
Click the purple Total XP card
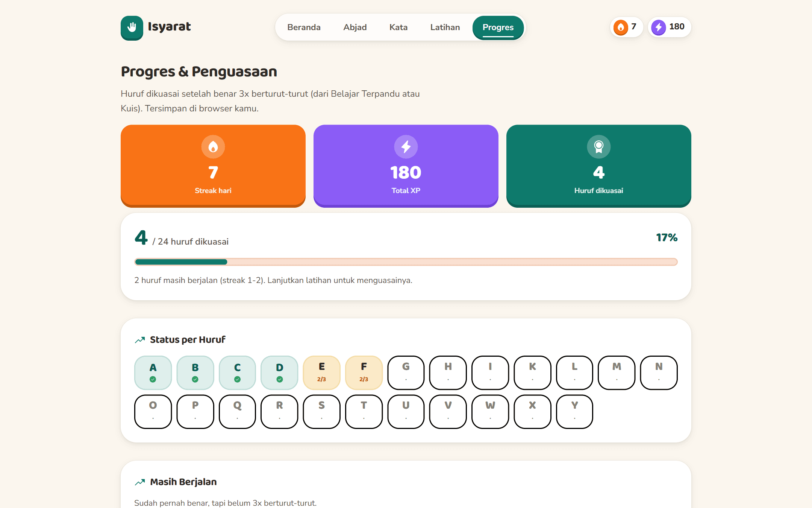click(406, 166)
